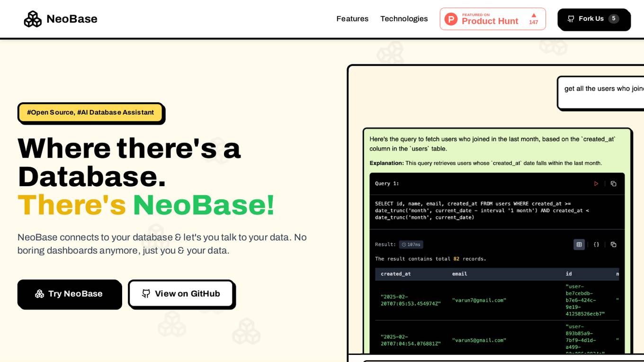Click the created_at column header

[396, 274]
